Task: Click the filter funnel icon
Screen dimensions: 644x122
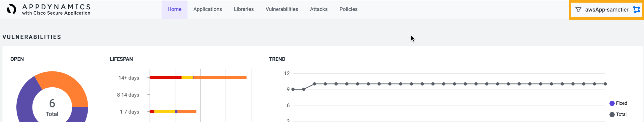Action: point(578,10)
